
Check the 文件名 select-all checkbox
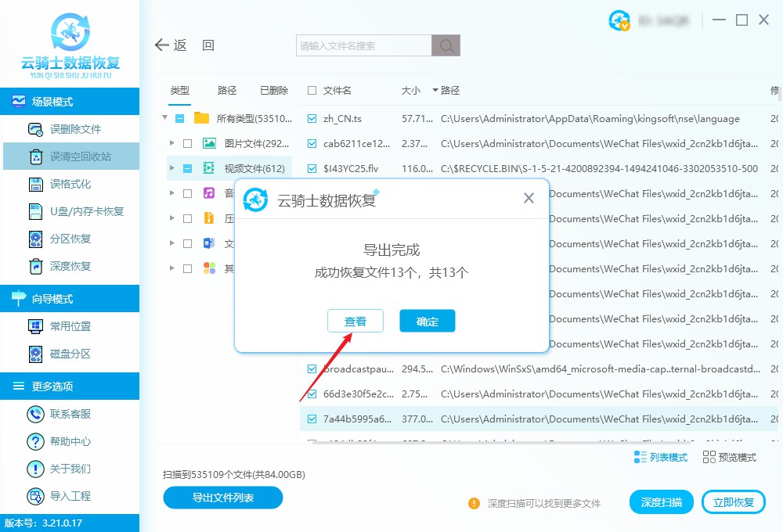[311, 90]
